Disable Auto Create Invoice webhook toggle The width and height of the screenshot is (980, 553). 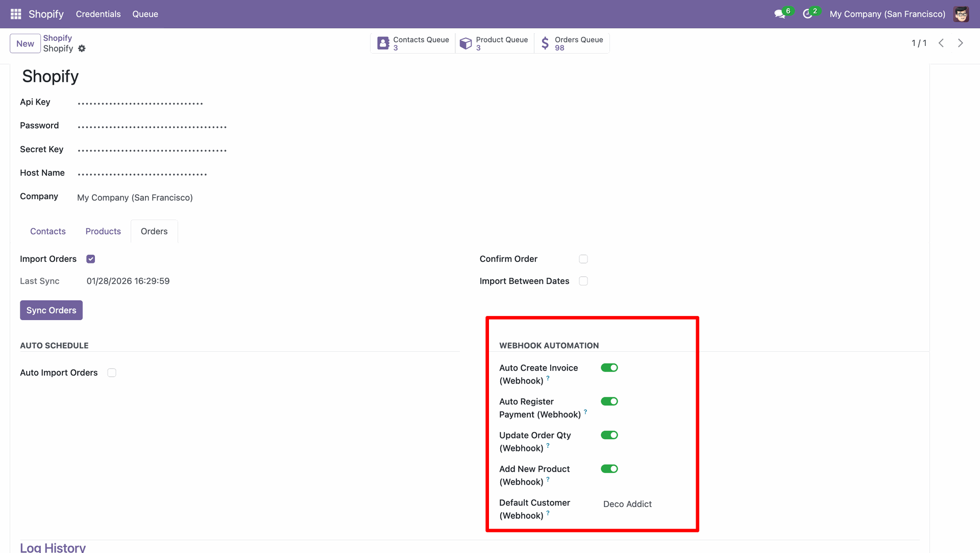tap(609, 368)
